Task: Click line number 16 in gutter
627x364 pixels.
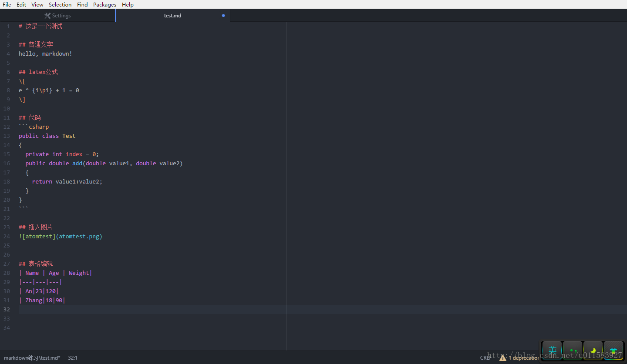Action: click(x=7, y=164)
